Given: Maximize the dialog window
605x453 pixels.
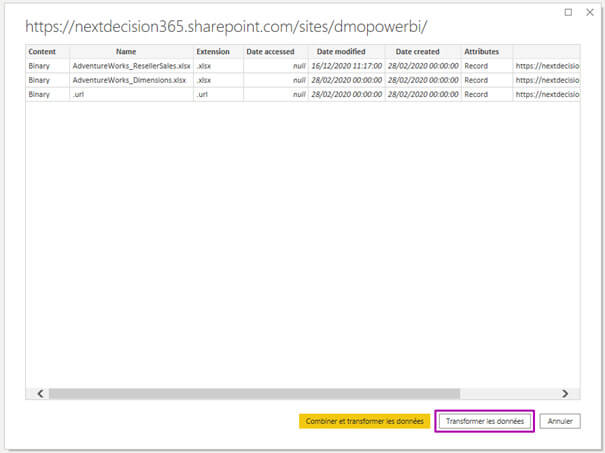Looking at the screenshot, I should pos(568,12).
